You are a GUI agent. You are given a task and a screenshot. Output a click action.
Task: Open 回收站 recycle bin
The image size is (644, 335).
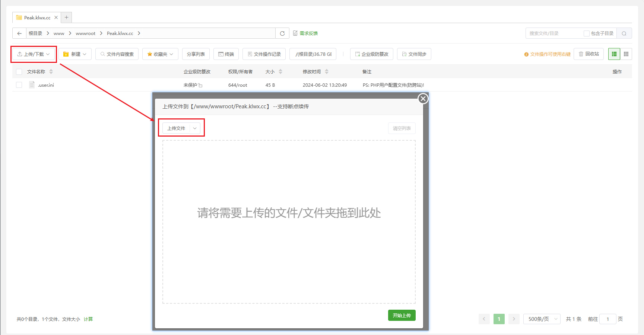589,54
